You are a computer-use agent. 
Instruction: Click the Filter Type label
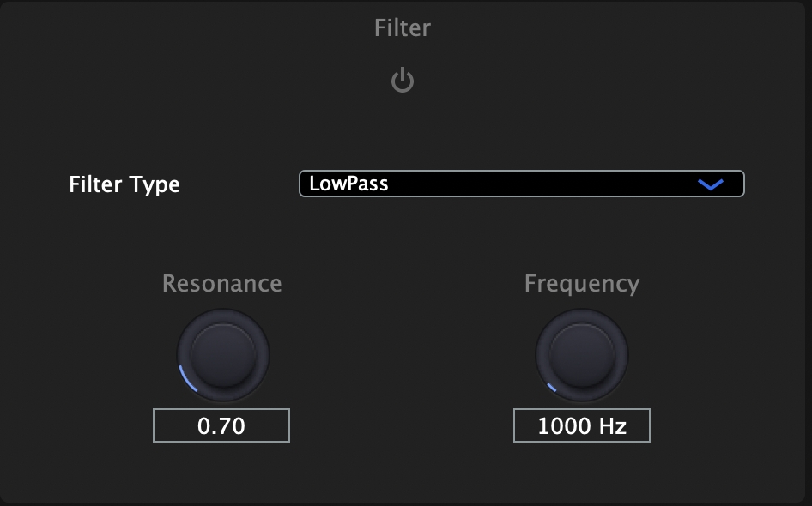pyautogui.click(x=124, y=184)
